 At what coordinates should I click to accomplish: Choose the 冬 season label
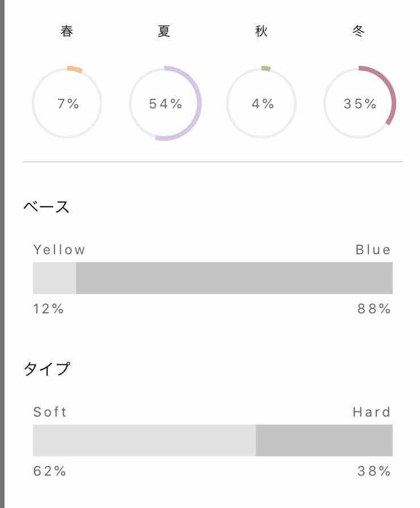point(359,31)
